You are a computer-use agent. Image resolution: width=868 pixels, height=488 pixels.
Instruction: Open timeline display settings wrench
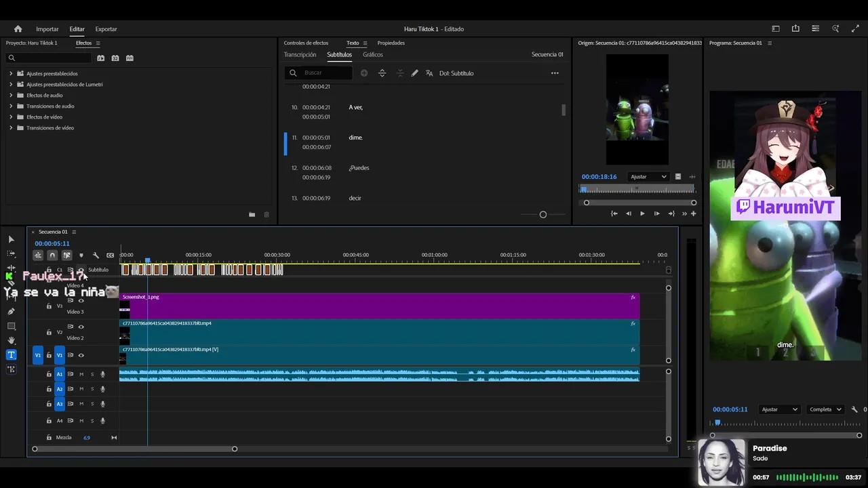point(96,256)
